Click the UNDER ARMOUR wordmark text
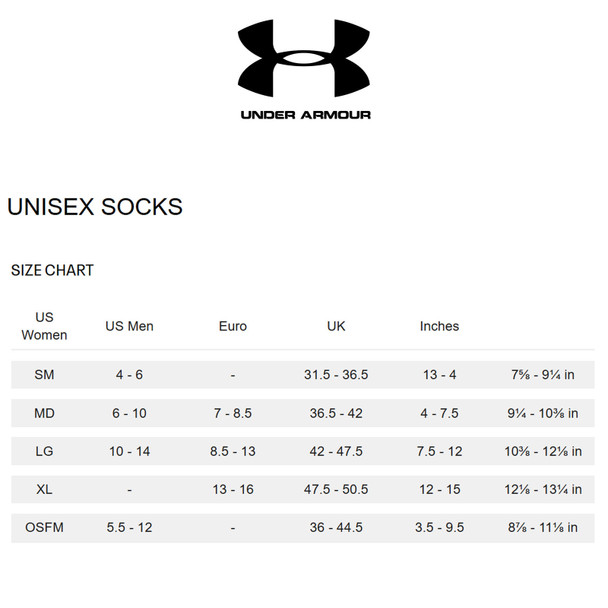The image size is (608, 608). point(306,115)
